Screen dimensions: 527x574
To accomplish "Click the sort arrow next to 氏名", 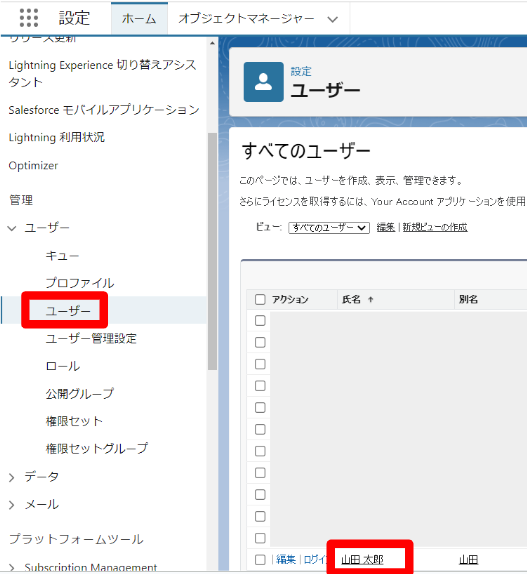I will pos(371,299).
